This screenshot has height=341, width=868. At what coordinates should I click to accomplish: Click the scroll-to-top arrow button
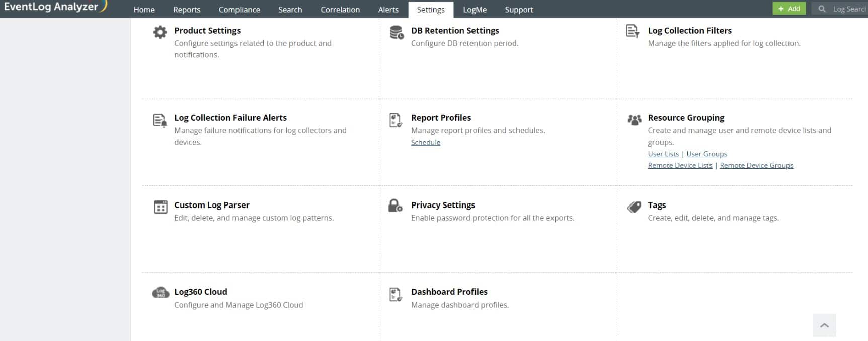[824, 325]
